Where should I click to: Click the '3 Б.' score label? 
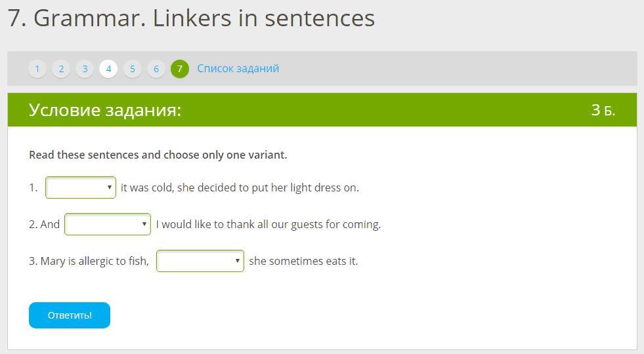(603, 110)
